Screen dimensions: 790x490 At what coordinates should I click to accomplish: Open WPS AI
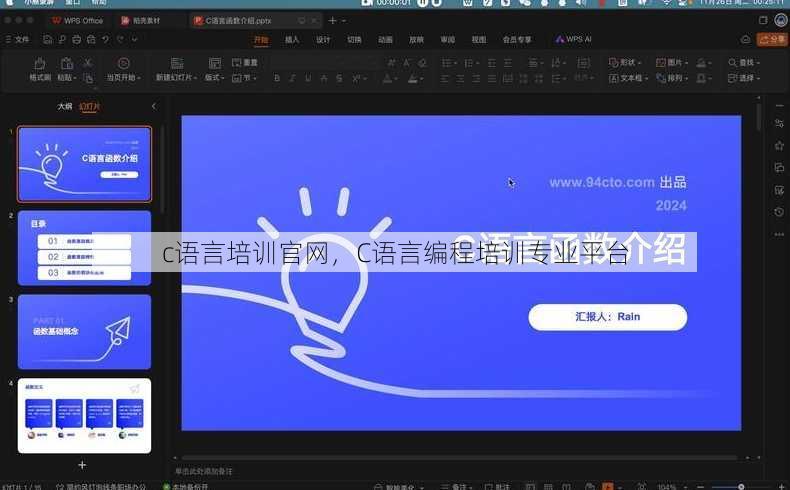573,39
